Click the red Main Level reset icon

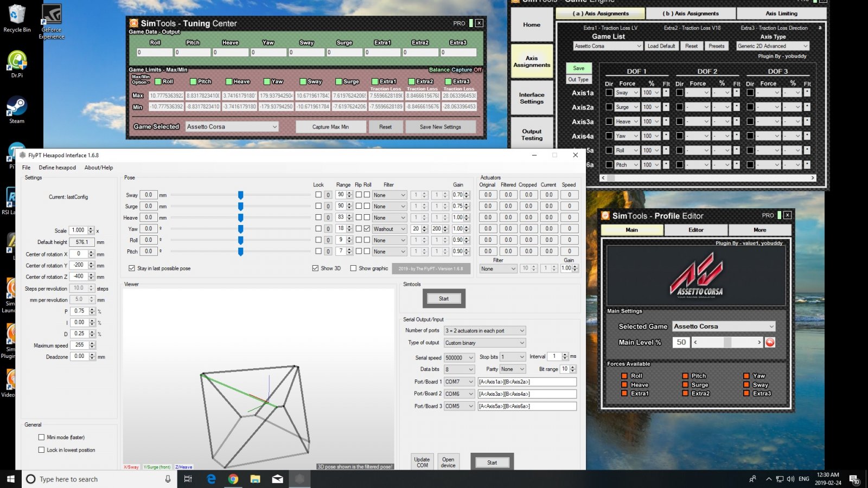point(770,342)
